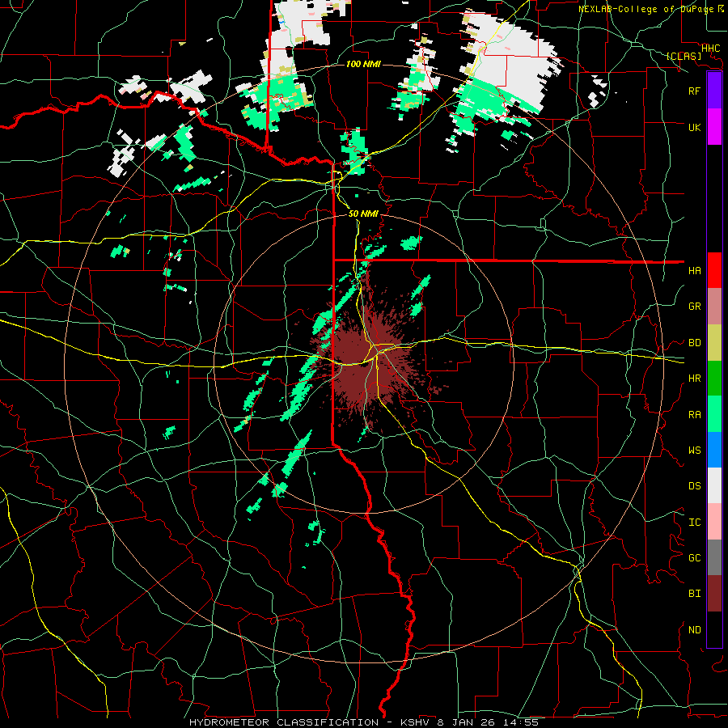Viewport: 728px width, 728px height.
Task: Click the dark red BI legend swatch
Action: 714,594
